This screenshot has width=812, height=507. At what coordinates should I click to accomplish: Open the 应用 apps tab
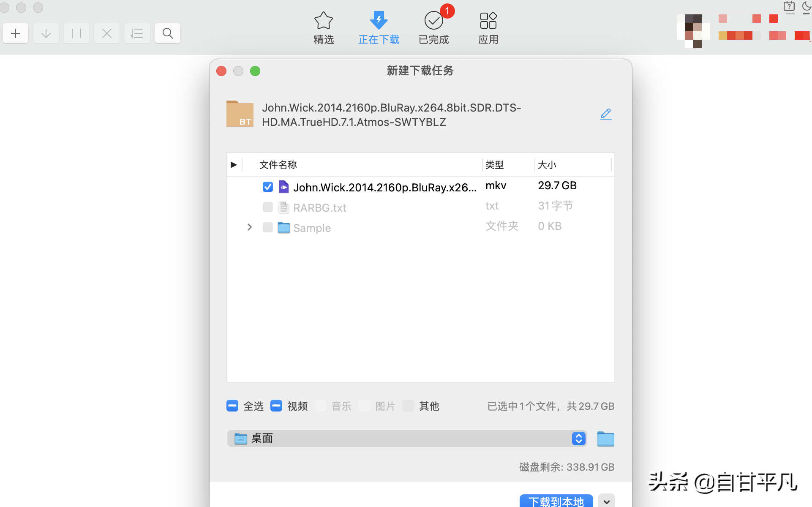click(x=488, y=28)
